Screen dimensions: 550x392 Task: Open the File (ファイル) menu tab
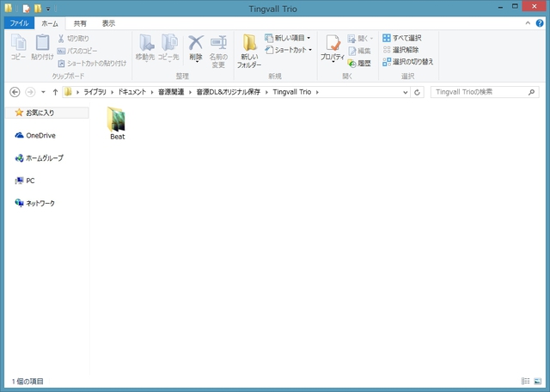(x=19, y=24)
